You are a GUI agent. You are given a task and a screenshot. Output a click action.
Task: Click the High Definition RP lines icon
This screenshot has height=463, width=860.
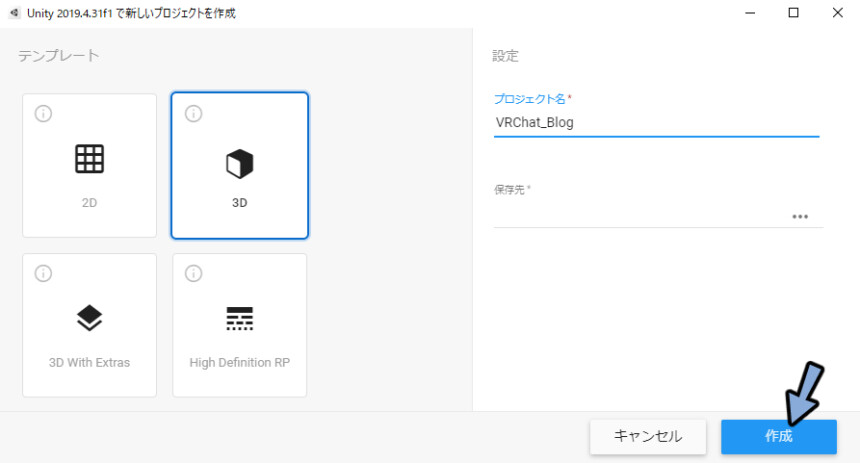(240, 319)
